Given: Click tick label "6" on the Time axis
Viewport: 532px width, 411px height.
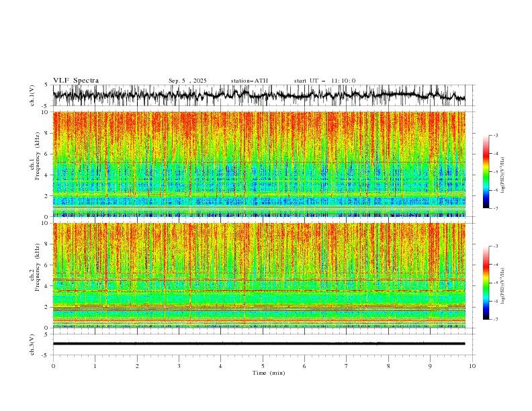Looking at the screenshot, I should [304, 366].
